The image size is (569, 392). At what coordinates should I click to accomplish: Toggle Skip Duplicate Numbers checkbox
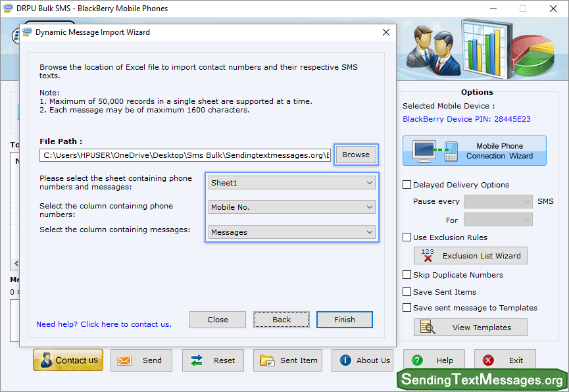pos(407,274)
